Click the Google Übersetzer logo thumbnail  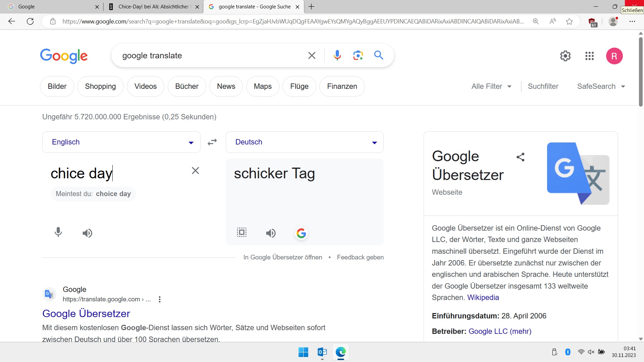578,173
